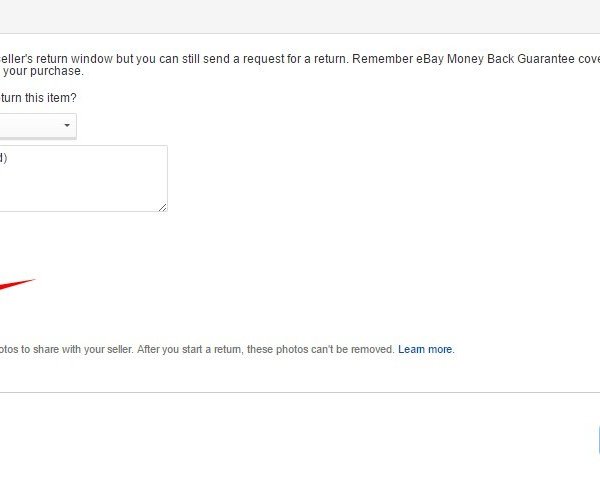Viewport: 600px width, 490px height.
Task: Click the red arrow annotation graphic
Action: point(17,285)
